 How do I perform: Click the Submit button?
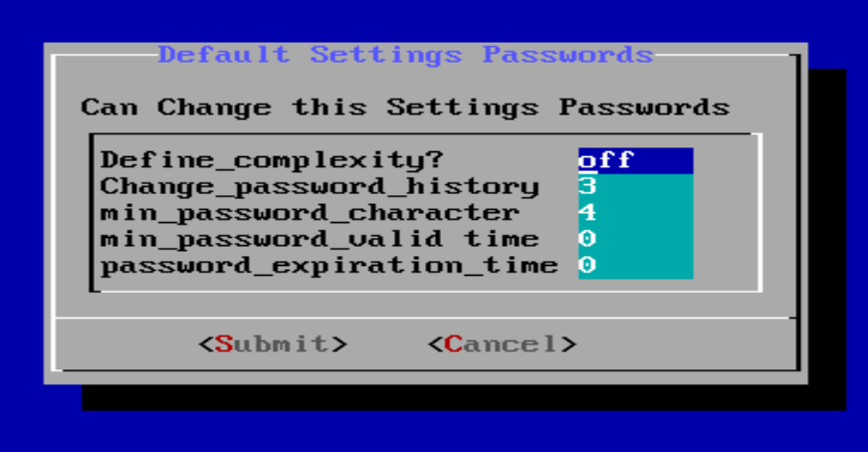[273, 344]
